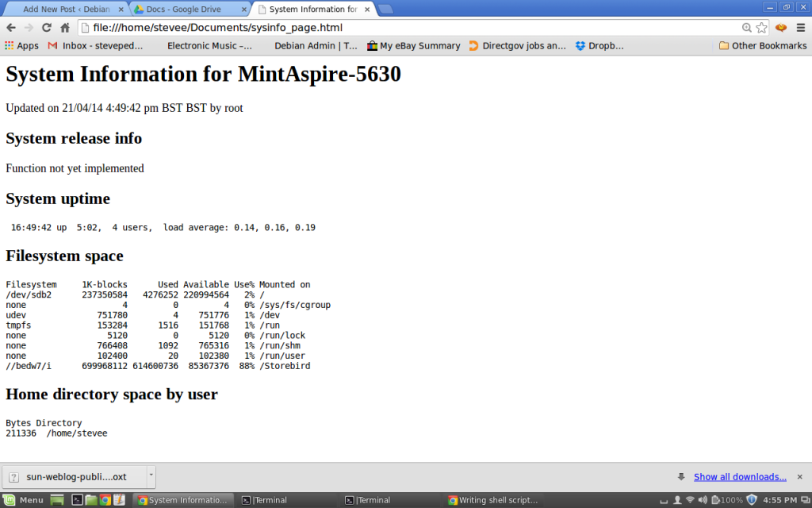Image resolution: width=812 pixels, height=508 pixels.
Task: Click the Show all downloads link
Action: [738, 476]
